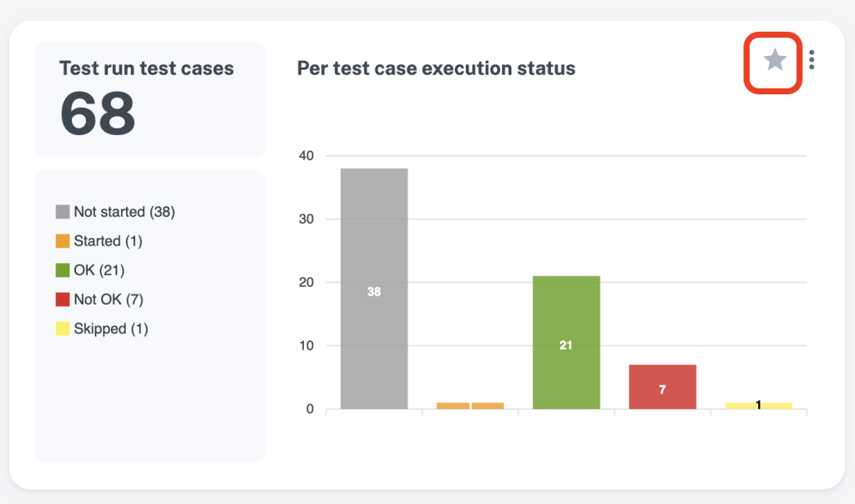Click the green bar labeled 21
855x504 pixels.
566,342
